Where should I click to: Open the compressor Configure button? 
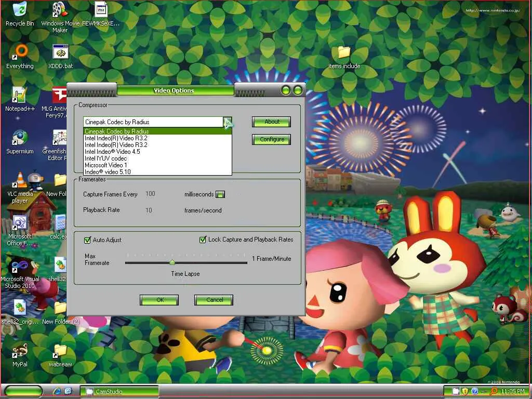[x=271, y=139]
